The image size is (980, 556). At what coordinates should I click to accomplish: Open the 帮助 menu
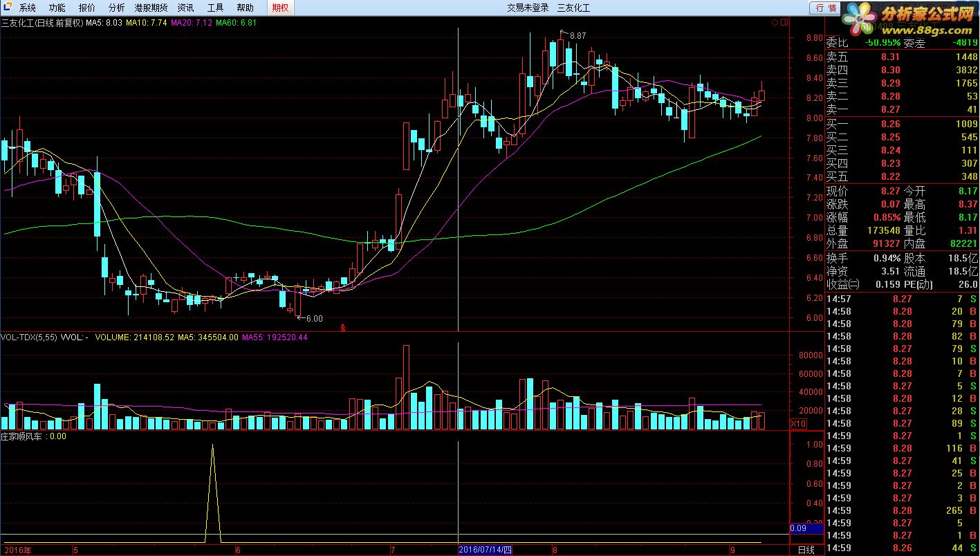[x=245, y=8]
